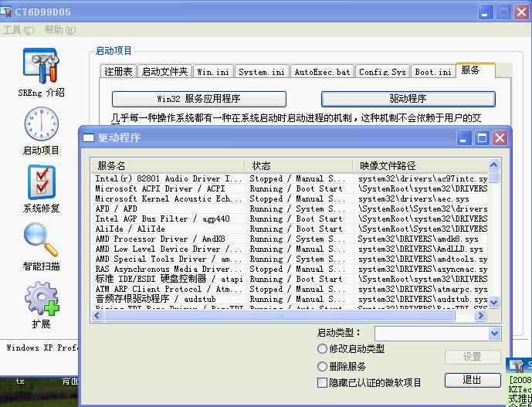The image size is (532, 407).
Task: Select the AliIde / AliIde row
Action: (290, 229)
